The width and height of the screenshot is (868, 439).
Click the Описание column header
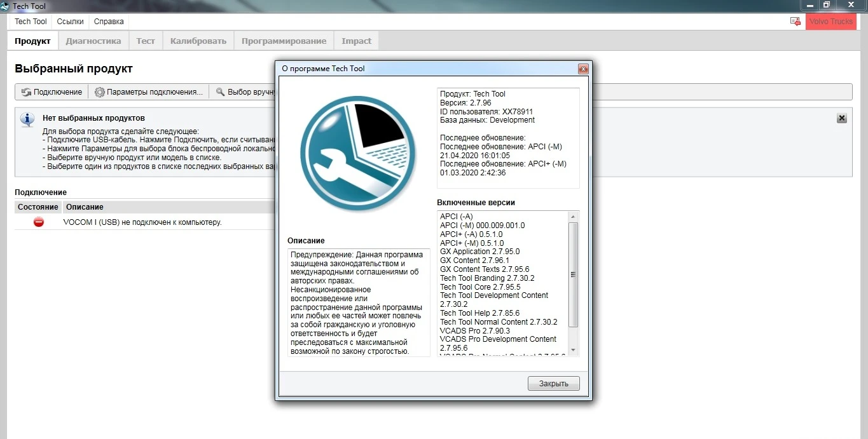coord(85,207)
